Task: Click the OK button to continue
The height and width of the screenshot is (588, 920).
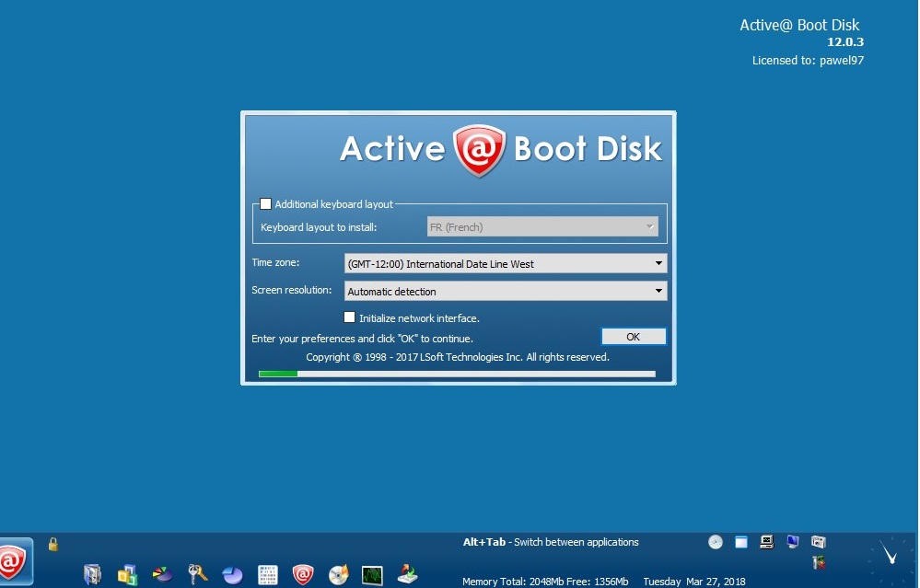Action: [x=633, y=337]
